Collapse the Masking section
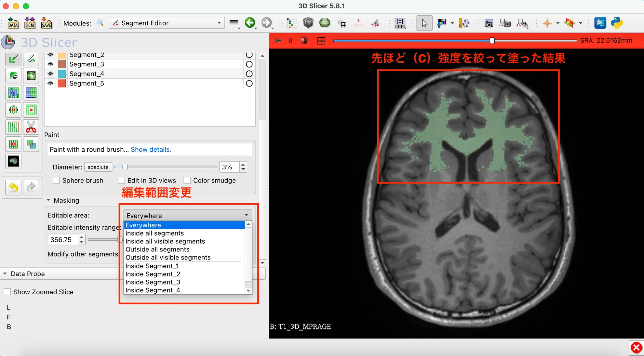The width and height of the screenshot is (644, 356). [48, 200]
